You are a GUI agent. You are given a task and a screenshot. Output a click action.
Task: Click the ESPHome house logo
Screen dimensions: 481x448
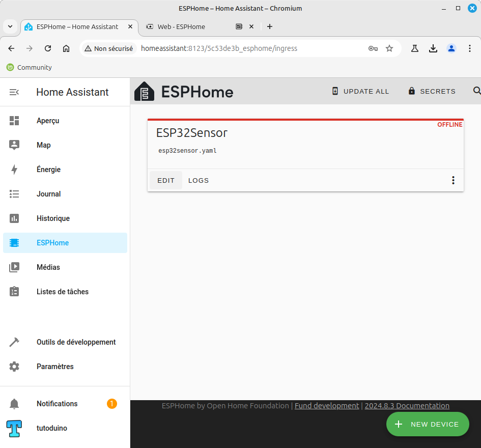click(144, 91)
